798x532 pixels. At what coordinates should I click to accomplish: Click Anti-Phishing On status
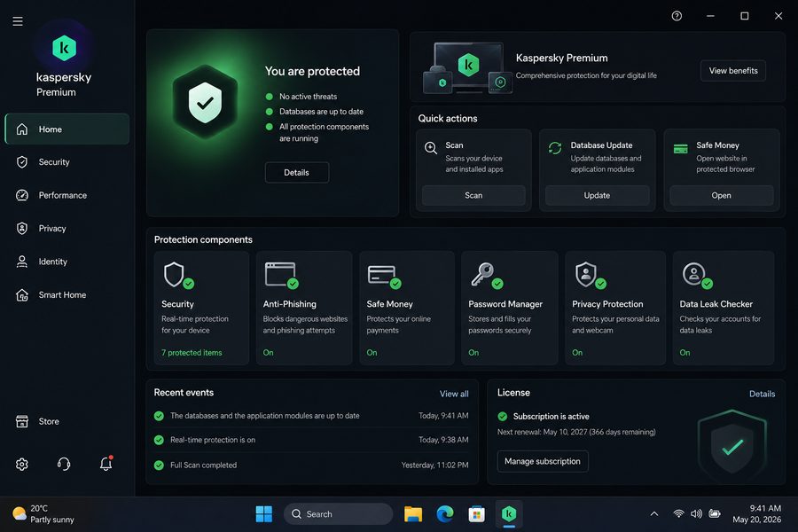tap(268, 352)
